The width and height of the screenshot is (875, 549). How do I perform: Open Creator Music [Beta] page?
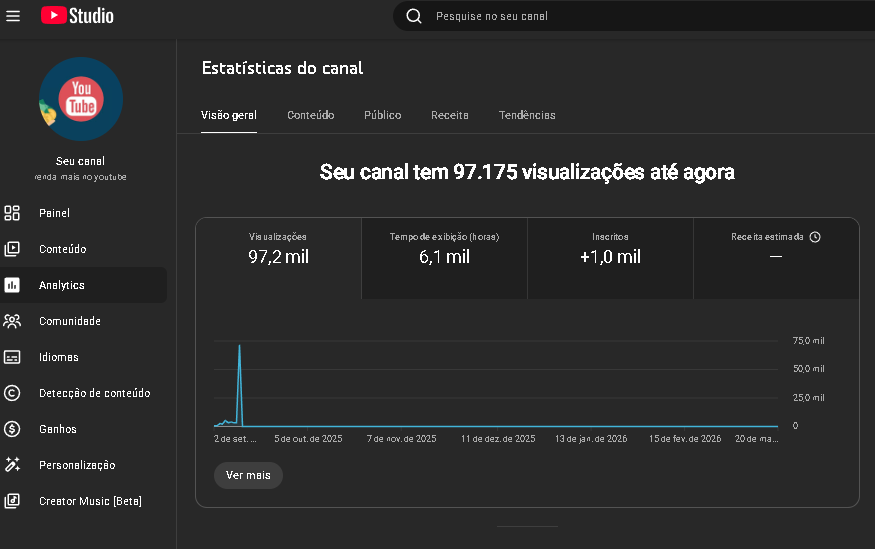(x=90, y=501)
